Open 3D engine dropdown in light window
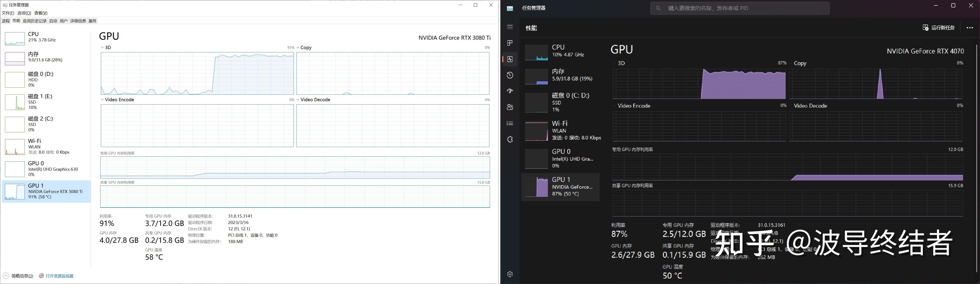980x284 pixels. click(x=106, y=48)
